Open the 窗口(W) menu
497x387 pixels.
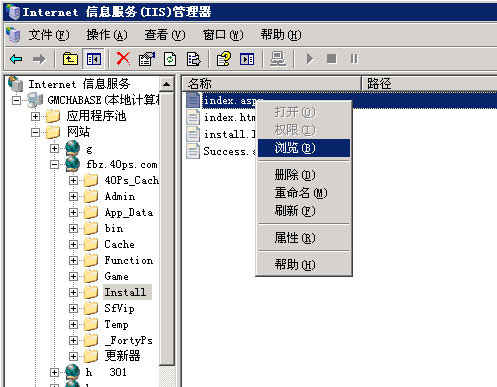click(x=223, y=35)
